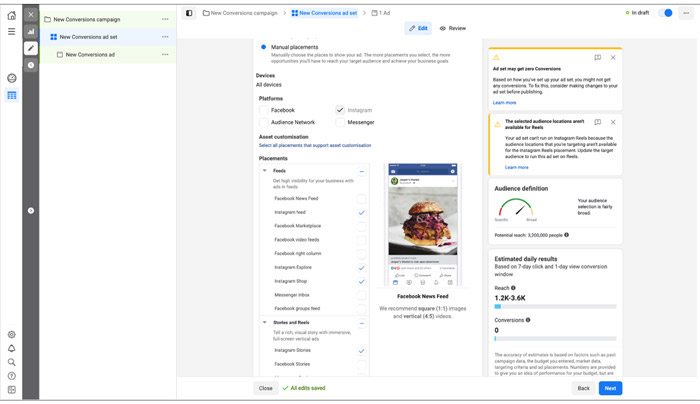Expand the dark sidebar with arrow button
700x404 pixels.
coord(31,210)
